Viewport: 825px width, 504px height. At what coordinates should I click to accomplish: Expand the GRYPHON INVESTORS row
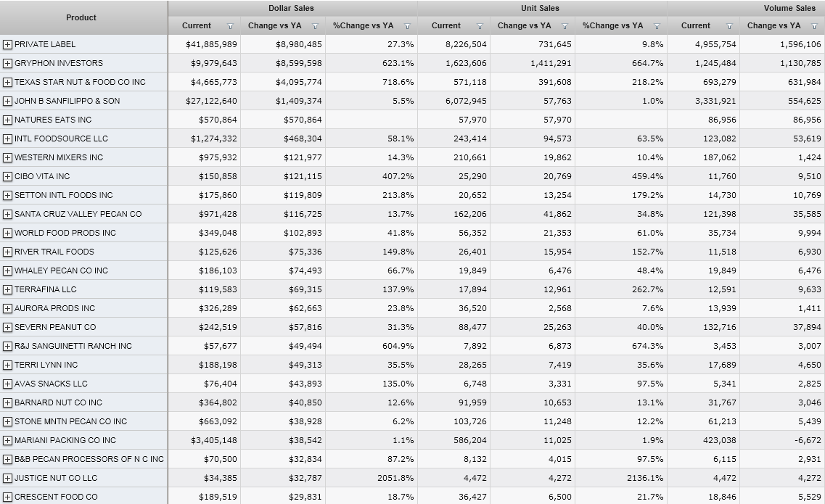[7, 63]
